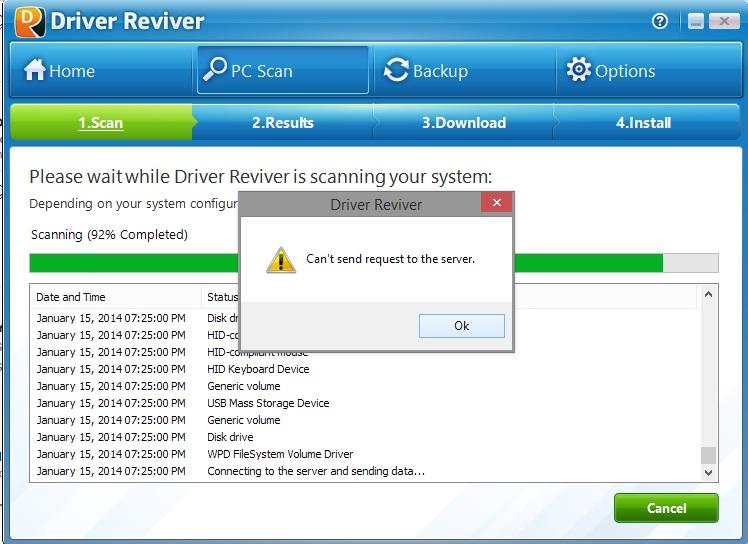This screenshot has width=748, height=544.
Task: Go to the 1.Scan step
Action: pyautogui.click(x=101, y=123)
